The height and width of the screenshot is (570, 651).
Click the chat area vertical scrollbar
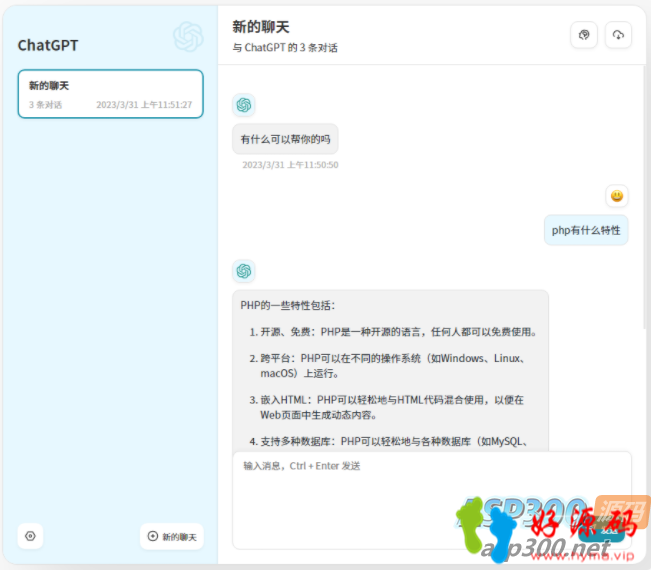[644, 197]
